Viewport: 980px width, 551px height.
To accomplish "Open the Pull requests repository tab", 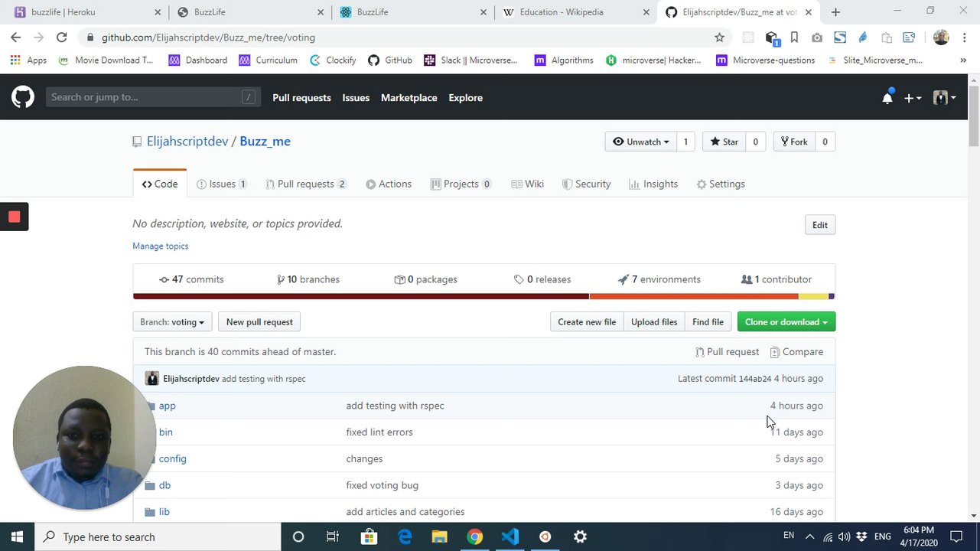I will pos(306,184).
